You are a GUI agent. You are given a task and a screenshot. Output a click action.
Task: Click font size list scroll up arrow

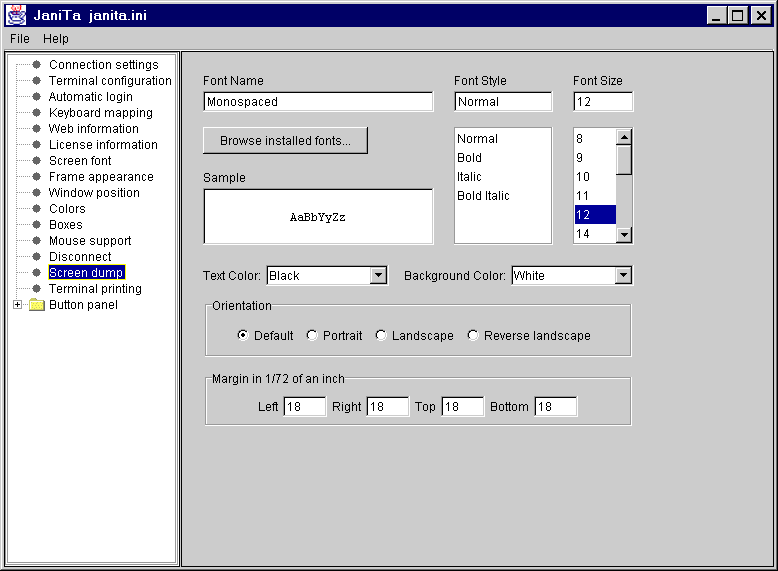[x=624, y=136]
